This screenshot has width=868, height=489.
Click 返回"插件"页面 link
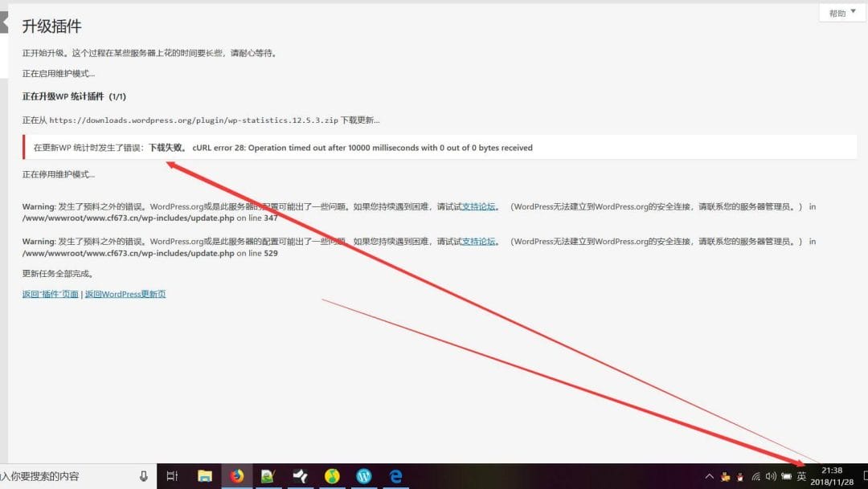click(x=51, y=294)
